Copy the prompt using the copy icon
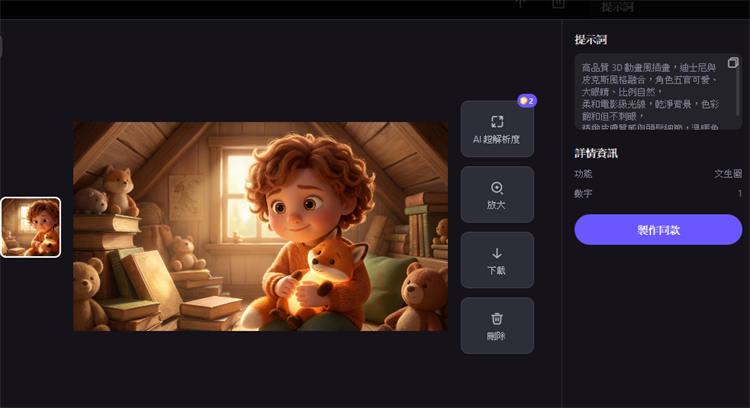The width and height of the screenshot is (750, 408). pos(733,63)
